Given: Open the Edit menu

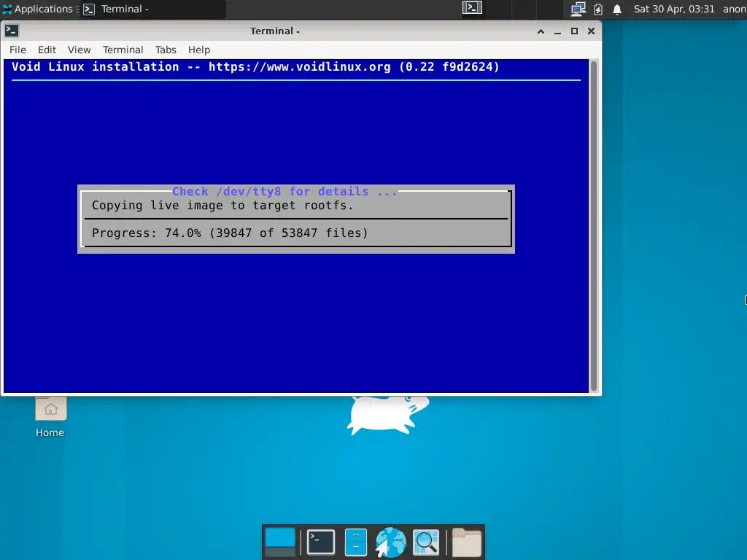Looking at the screenshot, I should (x=47, y=50).
